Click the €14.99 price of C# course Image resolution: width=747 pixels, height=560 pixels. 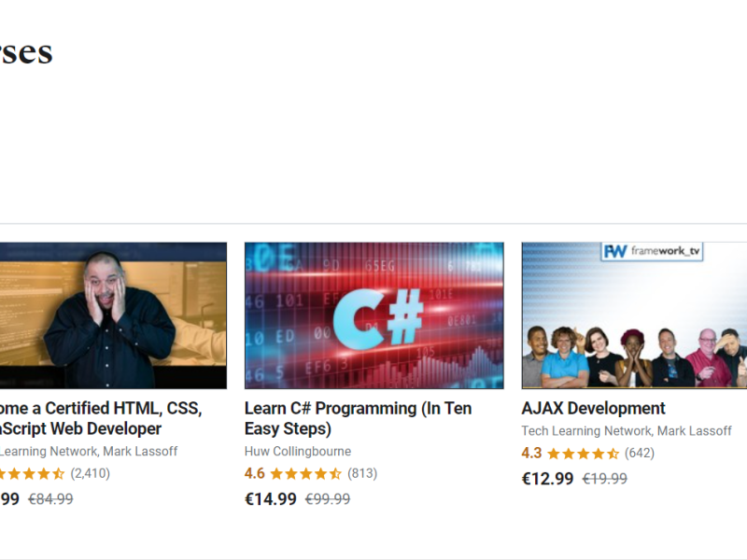(271, 499)
